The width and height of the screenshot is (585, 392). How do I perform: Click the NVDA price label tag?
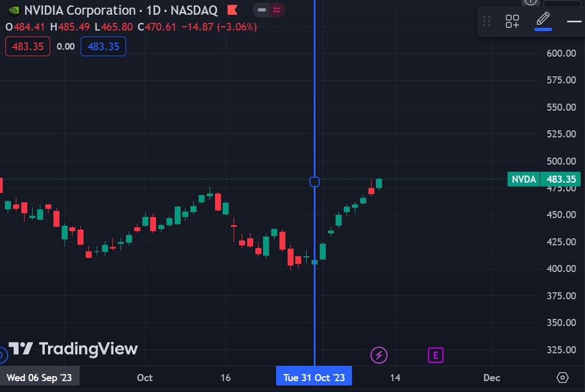pos(523,179)
